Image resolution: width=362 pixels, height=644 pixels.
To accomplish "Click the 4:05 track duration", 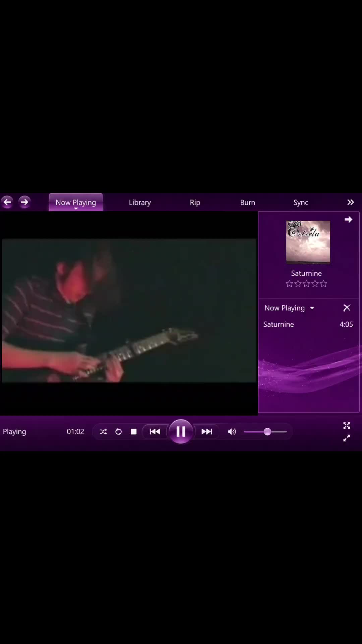I will [x=346, y=324].
